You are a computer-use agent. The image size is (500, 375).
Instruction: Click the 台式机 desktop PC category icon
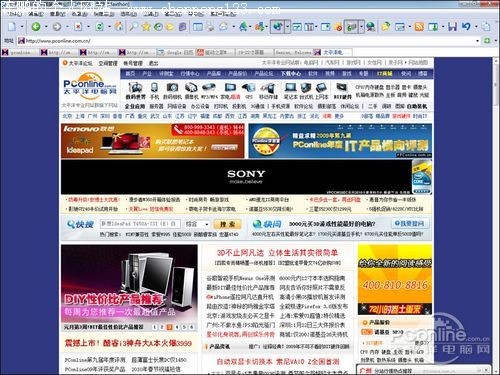click(x=306, y=91)
